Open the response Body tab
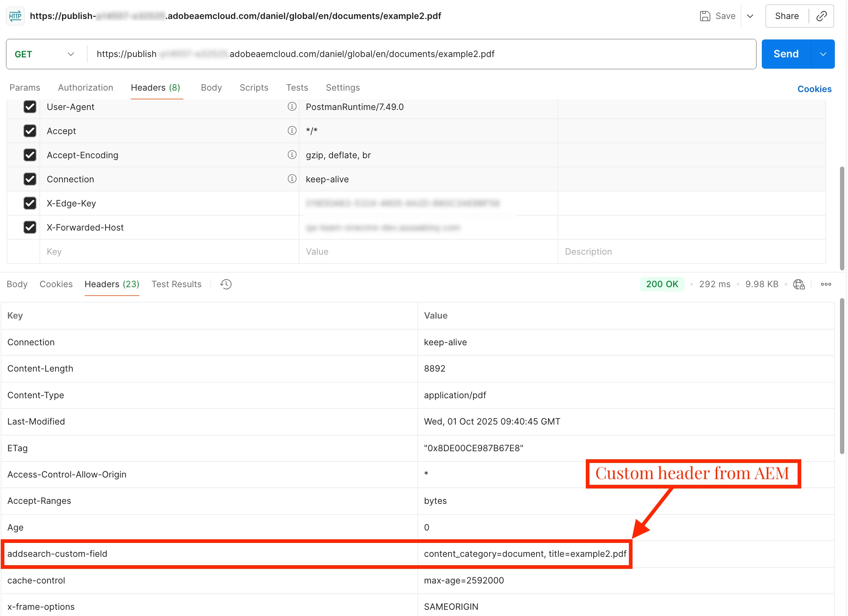 tap(17, 284)
